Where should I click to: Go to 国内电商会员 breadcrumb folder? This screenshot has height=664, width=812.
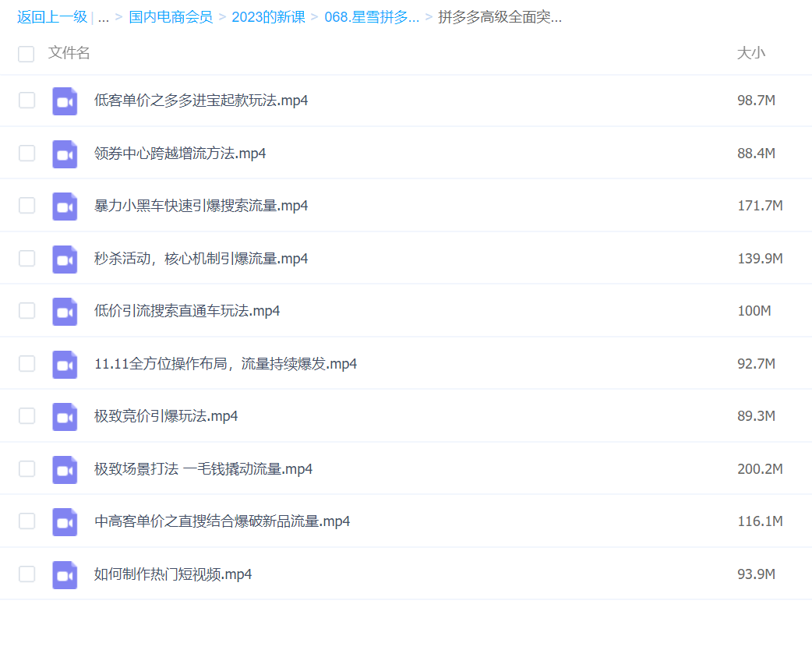(x=171, y=17)
